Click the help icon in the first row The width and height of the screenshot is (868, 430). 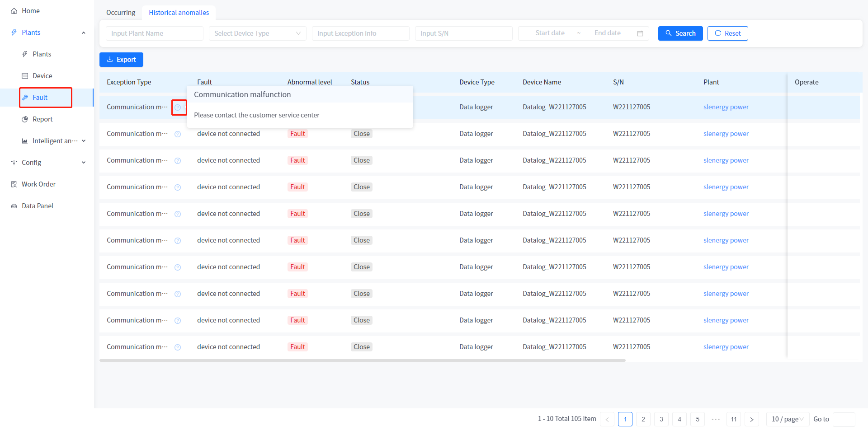(178, 107)
